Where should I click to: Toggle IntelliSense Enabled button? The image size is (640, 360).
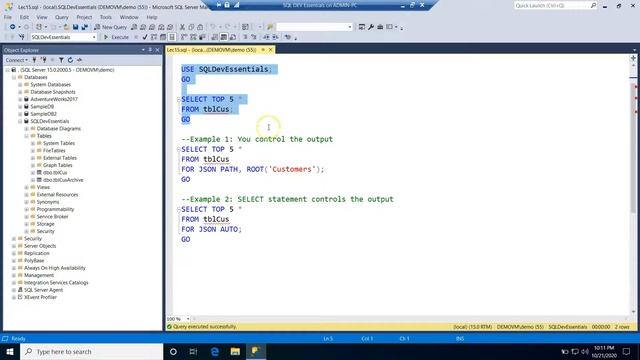coord(172,37)
